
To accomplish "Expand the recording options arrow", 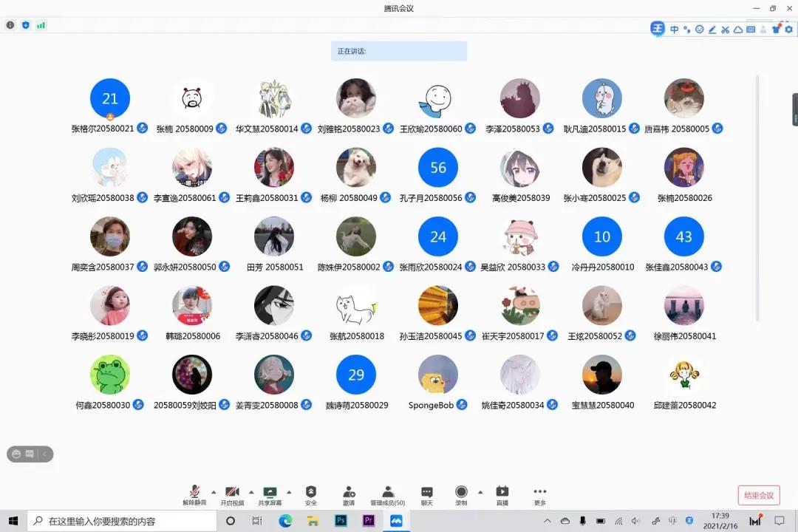I will 480,491.
